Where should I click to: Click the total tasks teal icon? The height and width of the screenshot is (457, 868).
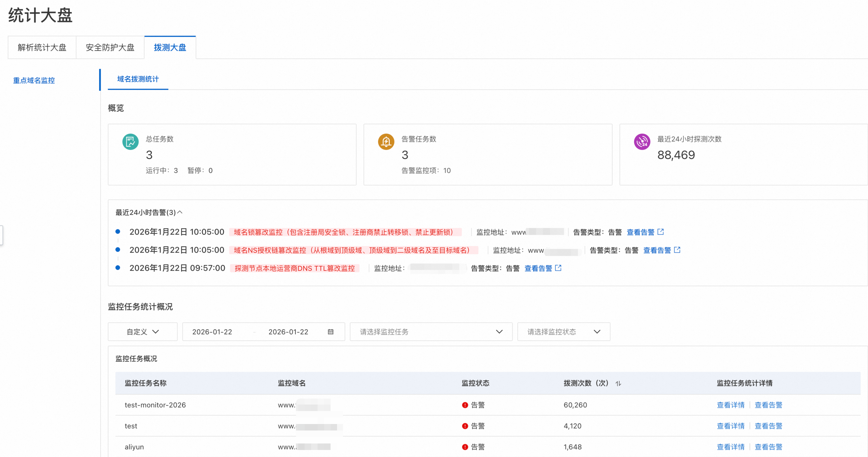130,142
